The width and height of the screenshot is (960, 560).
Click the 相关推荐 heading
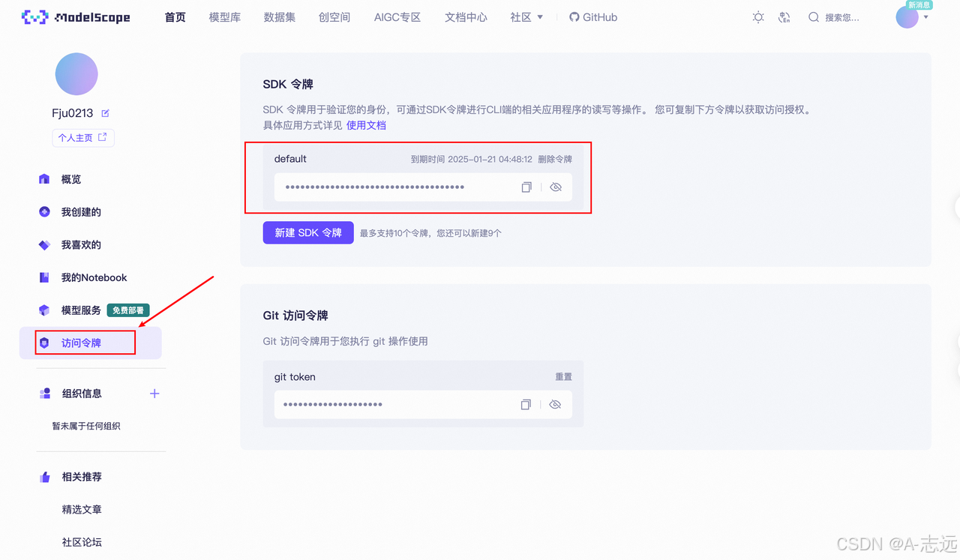82,477
